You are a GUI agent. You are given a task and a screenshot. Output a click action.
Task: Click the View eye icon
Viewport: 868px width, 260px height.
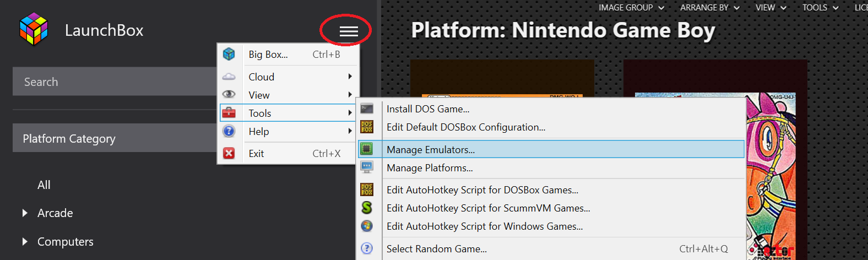click(229, 94)
